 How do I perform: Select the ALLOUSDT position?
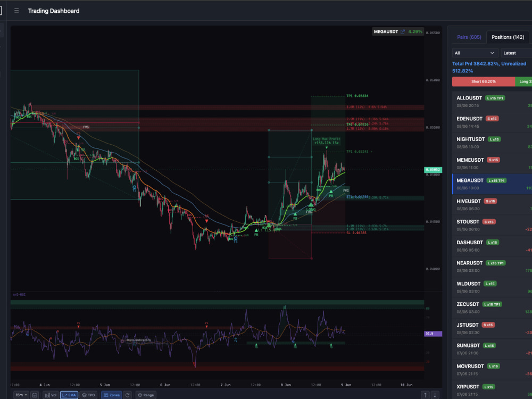coord(492,102)
